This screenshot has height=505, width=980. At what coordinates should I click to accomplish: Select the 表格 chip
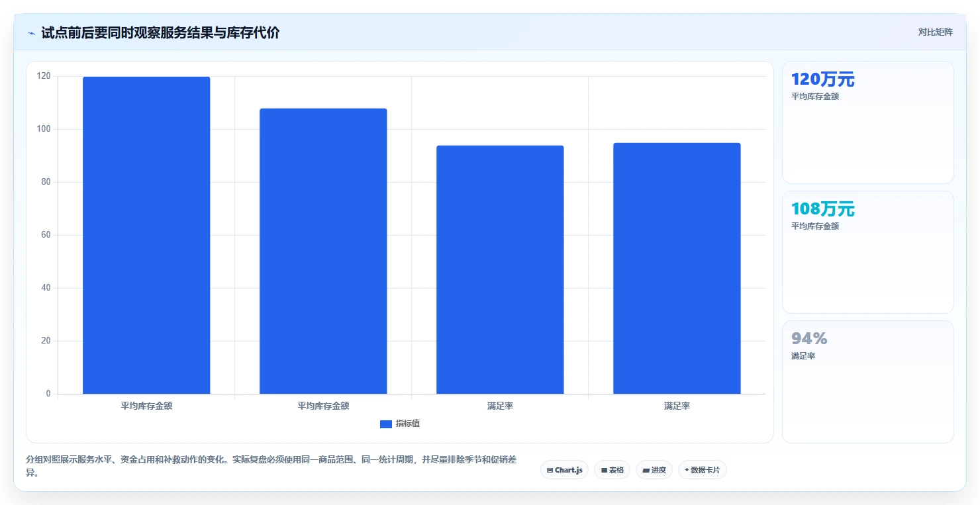pyautogui.click(x=612, y=470)
